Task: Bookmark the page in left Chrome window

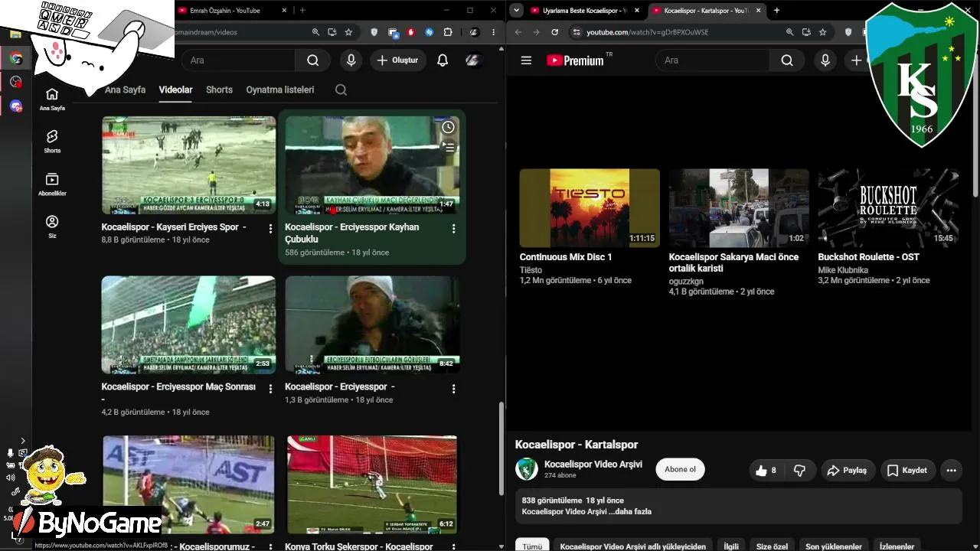Action: 348,32
